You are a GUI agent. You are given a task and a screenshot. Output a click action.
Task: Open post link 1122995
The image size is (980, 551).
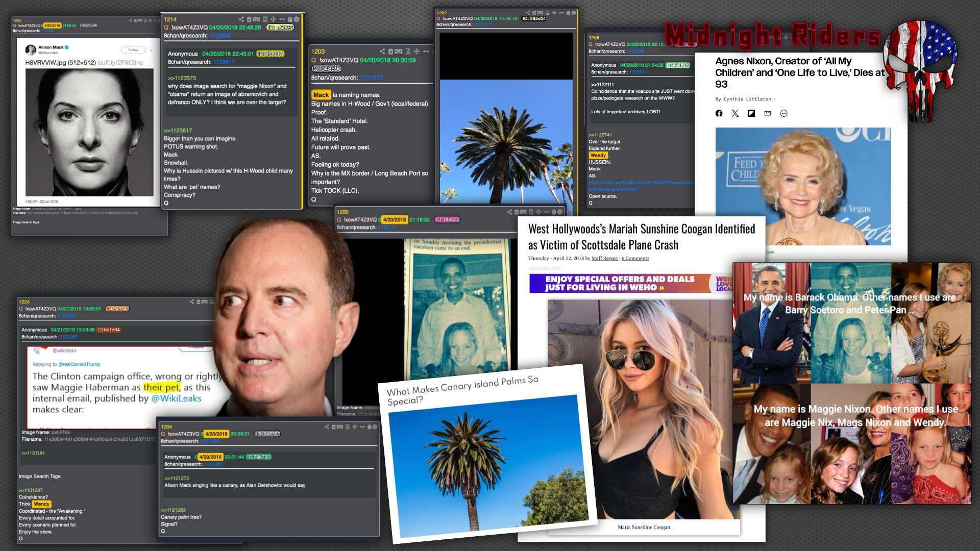coord(635,51)
